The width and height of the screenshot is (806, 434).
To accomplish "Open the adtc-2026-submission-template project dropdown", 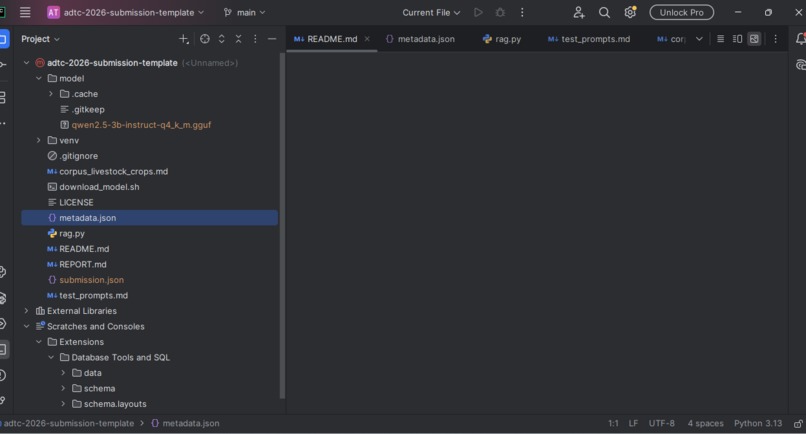I will 125,12.
